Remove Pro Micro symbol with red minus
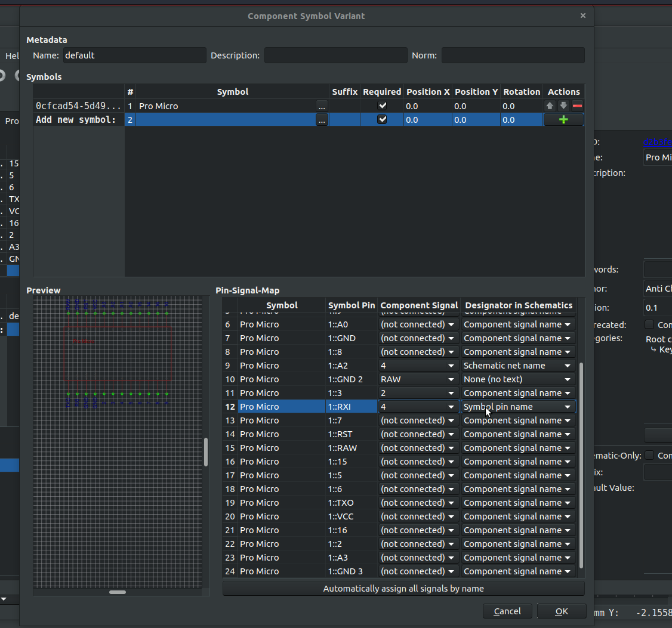The width and height of the screenshot is (672, 628). point(577,106)
